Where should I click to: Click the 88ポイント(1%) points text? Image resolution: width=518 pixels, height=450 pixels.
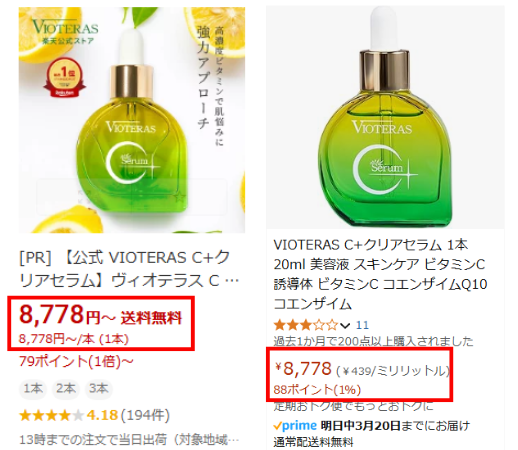tap(317, 390)
